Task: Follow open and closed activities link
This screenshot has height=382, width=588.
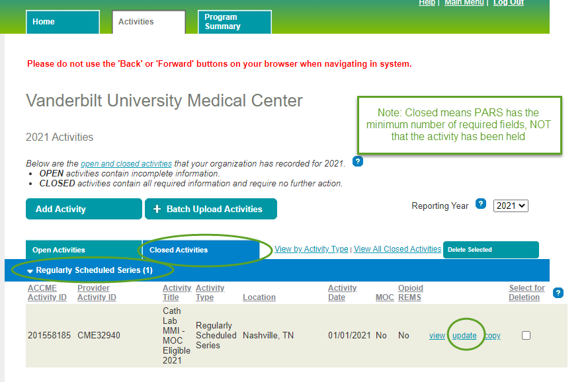Action: 126,164
